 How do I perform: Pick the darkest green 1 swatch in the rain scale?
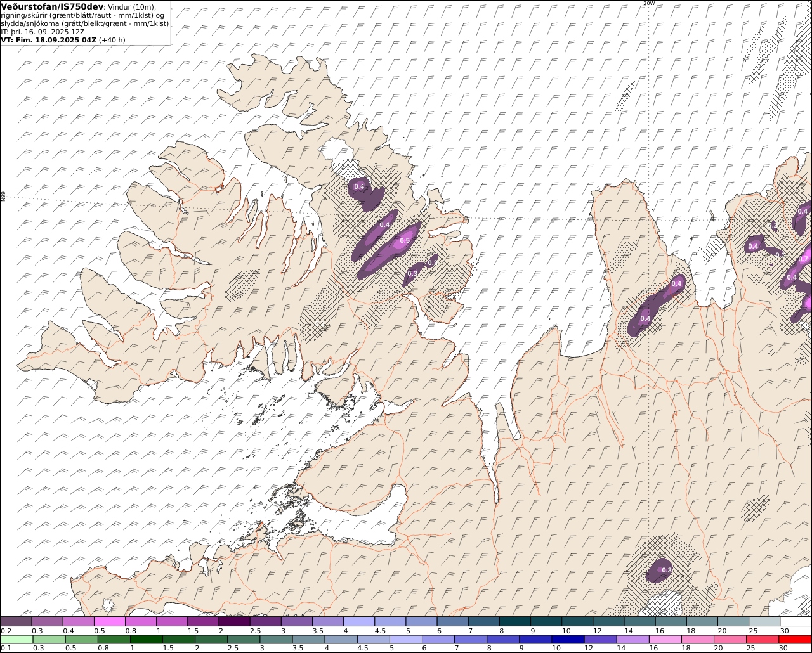(146, 639)
